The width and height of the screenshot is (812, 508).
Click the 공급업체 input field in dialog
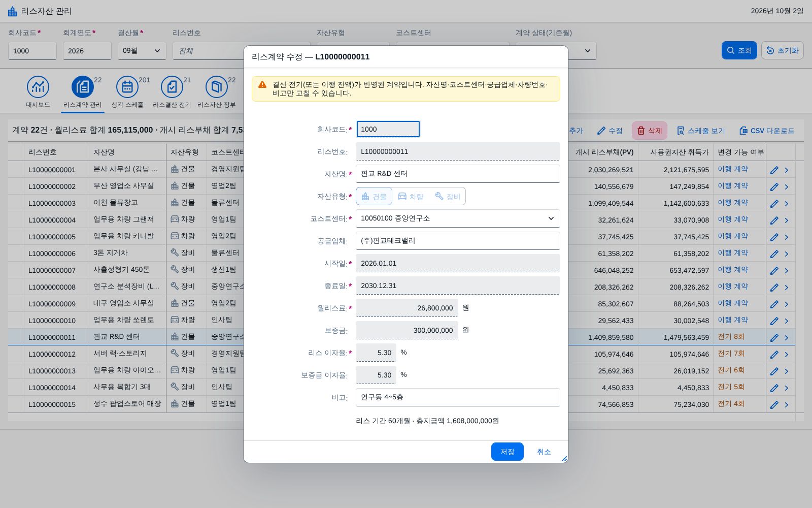[458, 241]
